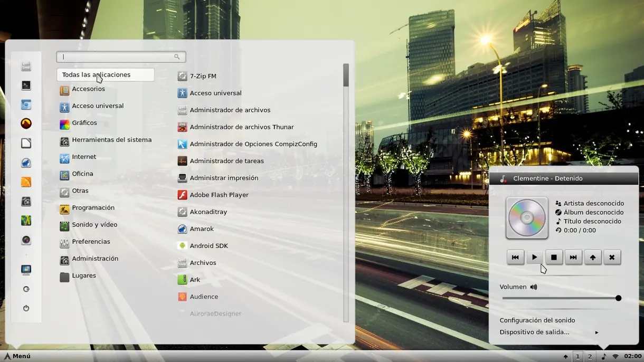Screen dimensions: 644x362
Task: Open the orange-and-black round favorite icon
Action: [26, 123]
